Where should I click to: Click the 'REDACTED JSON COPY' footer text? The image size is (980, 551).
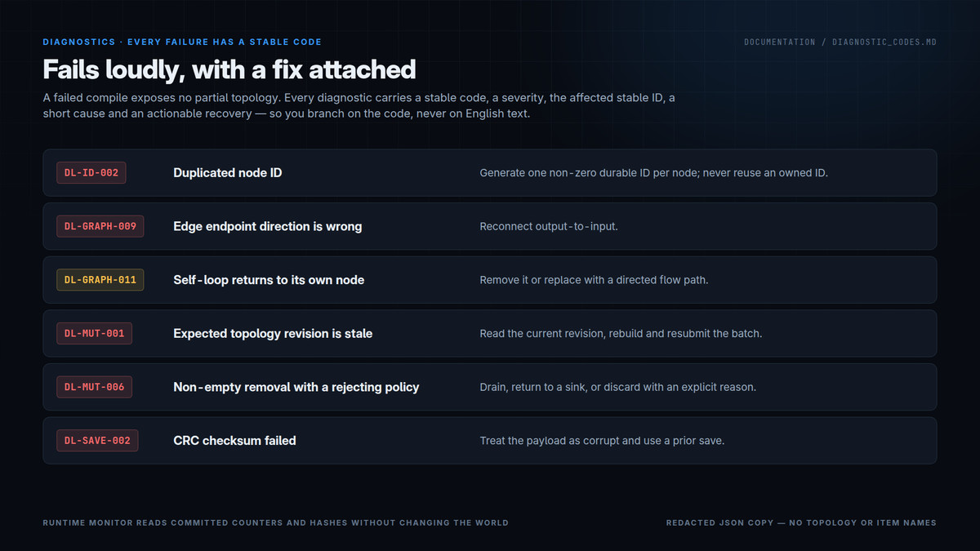[801, 522]
